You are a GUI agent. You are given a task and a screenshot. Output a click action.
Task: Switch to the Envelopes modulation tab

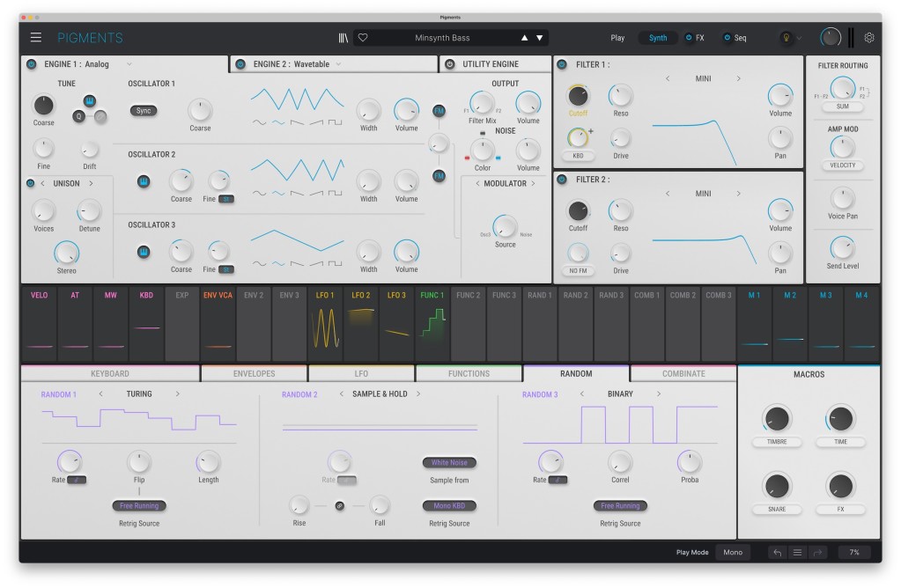click(x=254, y=373)
